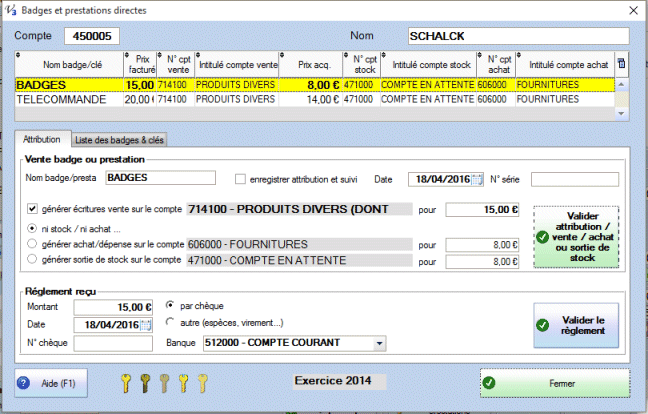Click the first key icon in bottom bar
The height and width of the screenshot is (414, 648).
[x=125, y=382]
